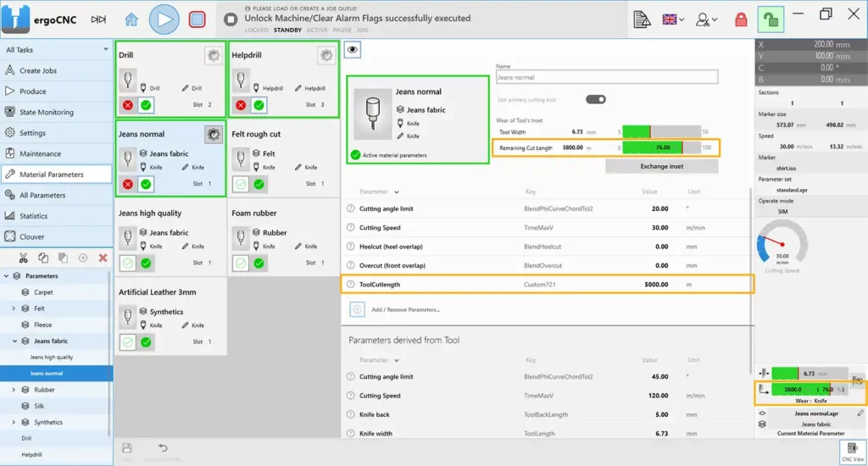Image resolution: width=868 pixels, height=466 pixels.
Task: Toggle Use primary cutting tool switch
Action: pyautogui.click(x=596, y=100)
